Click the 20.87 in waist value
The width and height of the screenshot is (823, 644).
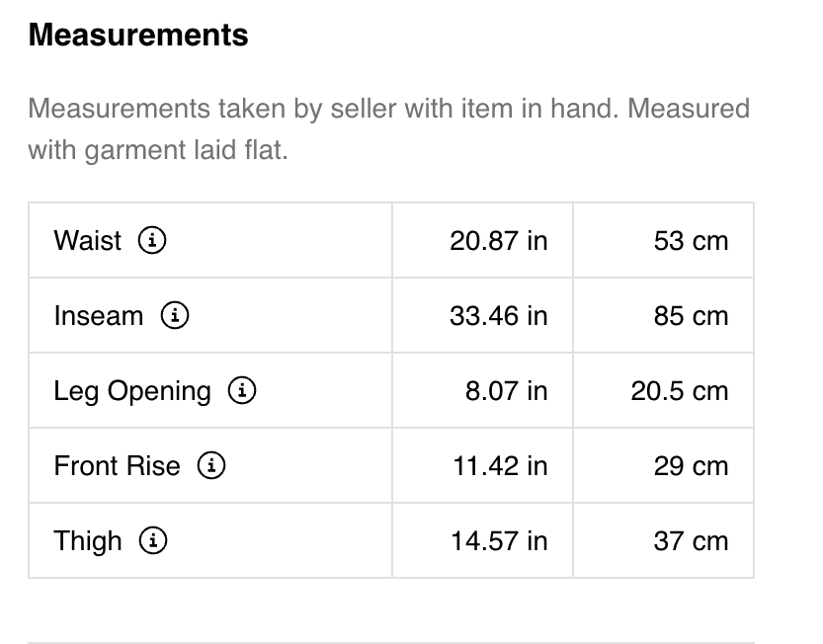pyautogui.click(x=499, y=241)
